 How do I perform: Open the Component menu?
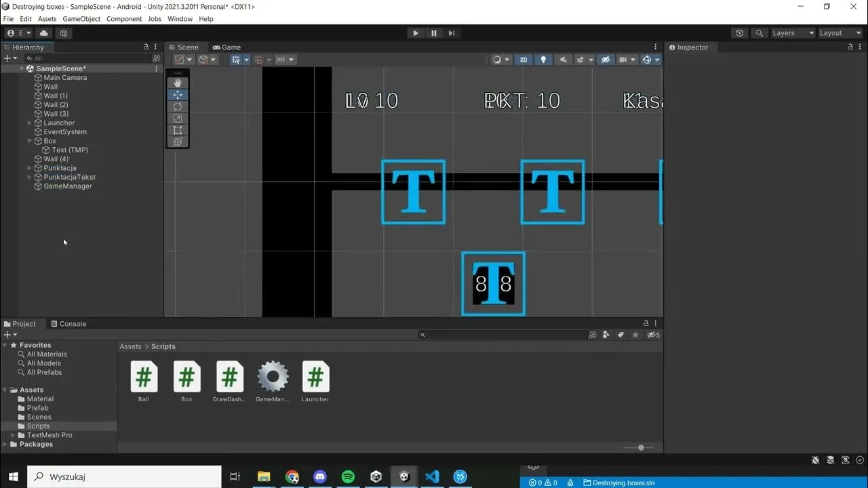click(124, 19)
